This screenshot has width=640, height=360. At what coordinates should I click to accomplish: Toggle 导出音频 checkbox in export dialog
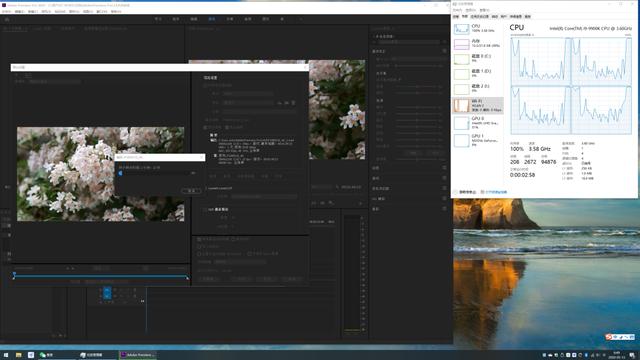227,127
